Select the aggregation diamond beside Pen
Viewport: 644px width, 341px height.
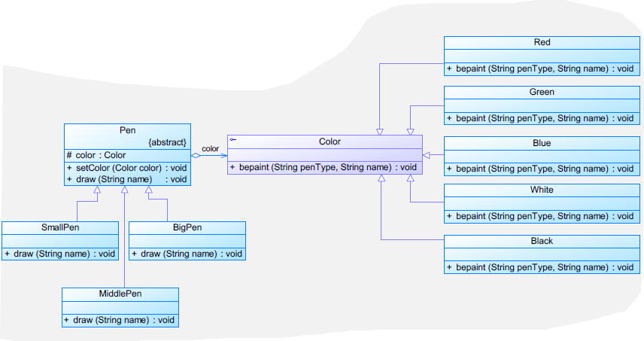pyautogui.click(x=196, y=155)
